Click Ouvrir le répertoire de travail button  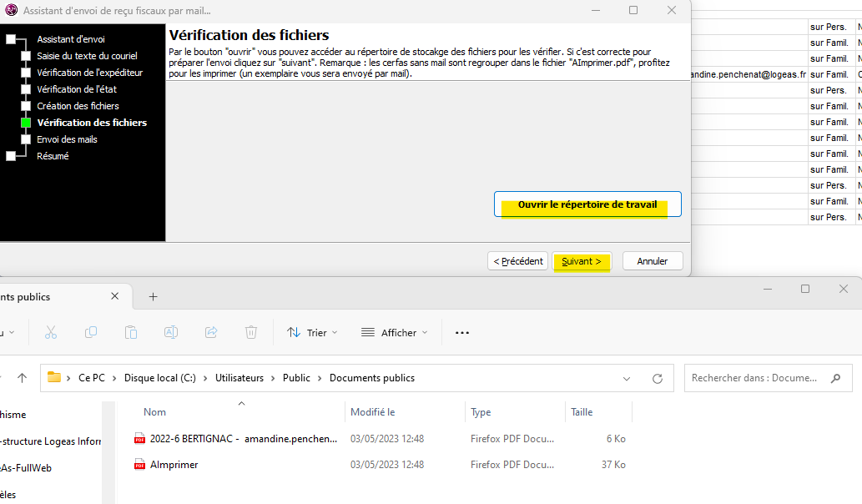(x=587, y=204)
